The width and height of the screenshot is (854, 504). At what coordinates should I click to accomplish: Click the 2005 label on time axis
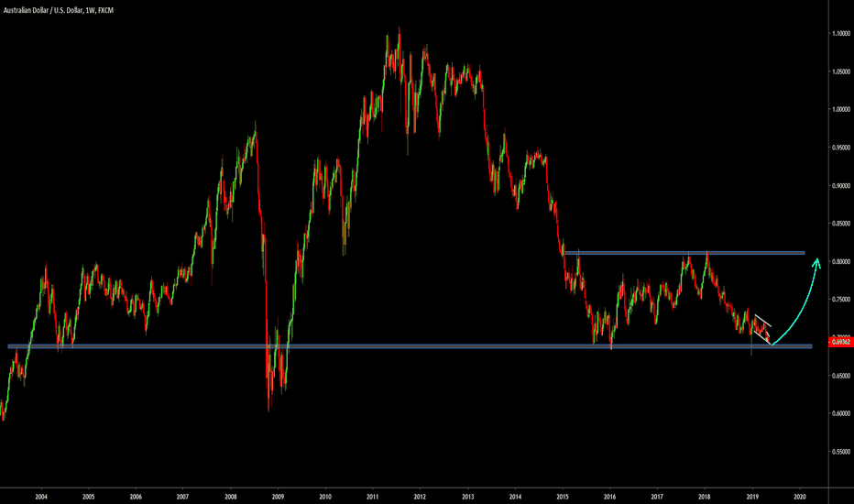pyautogui.click(x=88, y=497)
